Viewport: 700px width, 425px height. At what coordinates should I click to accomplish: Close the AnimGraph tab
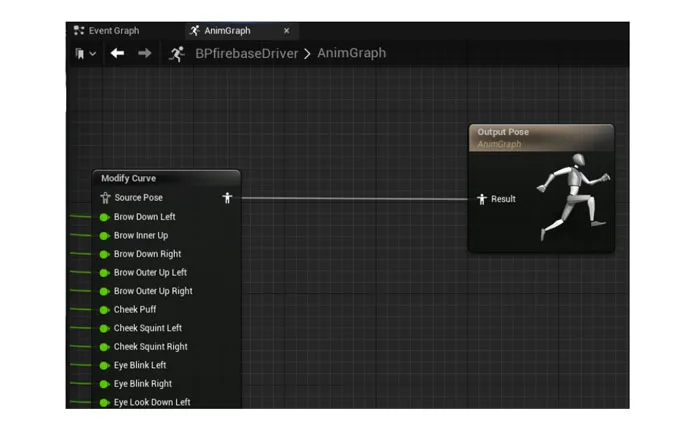click(287, 31)
